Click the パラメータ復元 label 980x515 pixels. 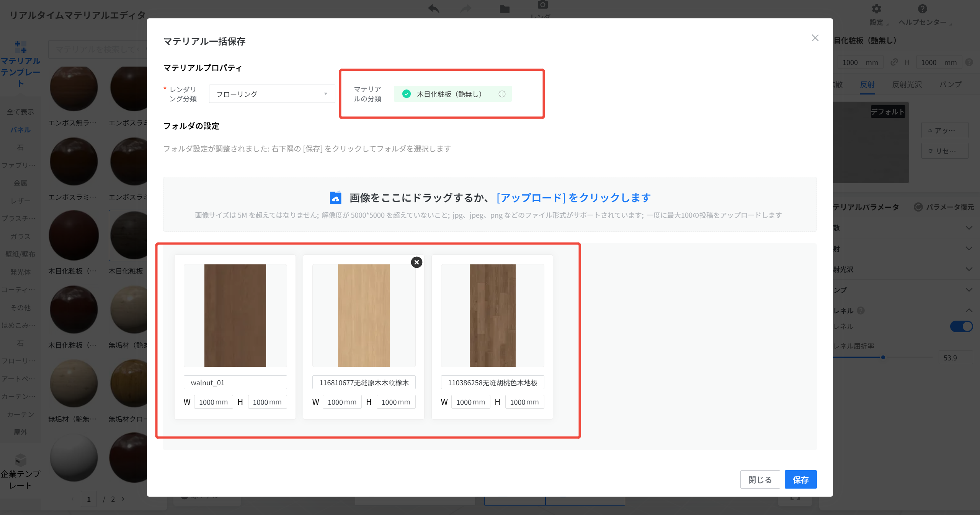pyautogui.click(x=950, y=207)
